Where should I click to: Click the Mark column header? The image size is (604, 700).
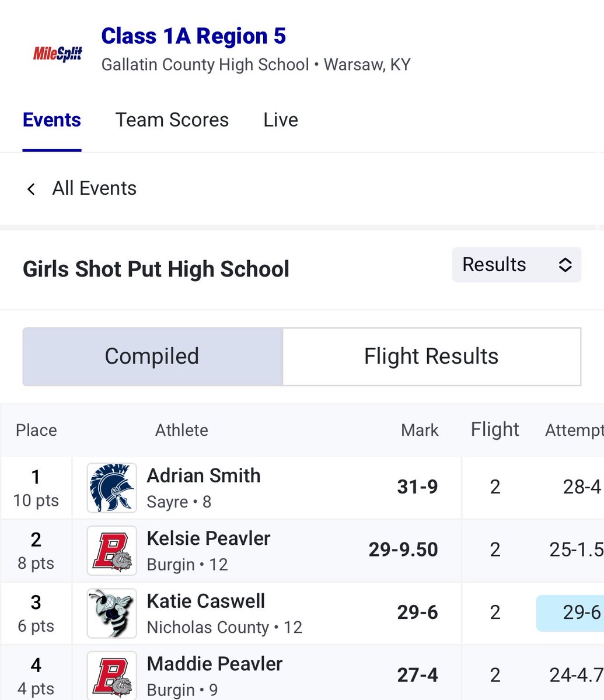click(x=420, y=430)
